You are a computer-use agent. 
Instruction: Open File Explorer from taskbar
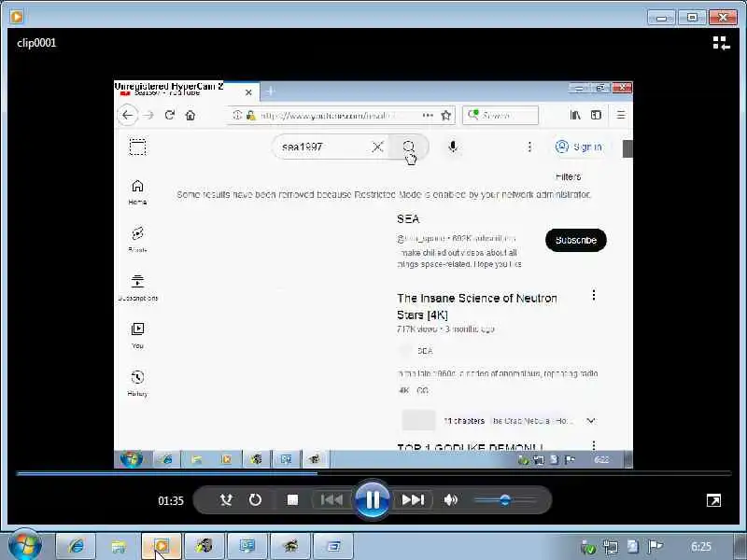[119, 546]
